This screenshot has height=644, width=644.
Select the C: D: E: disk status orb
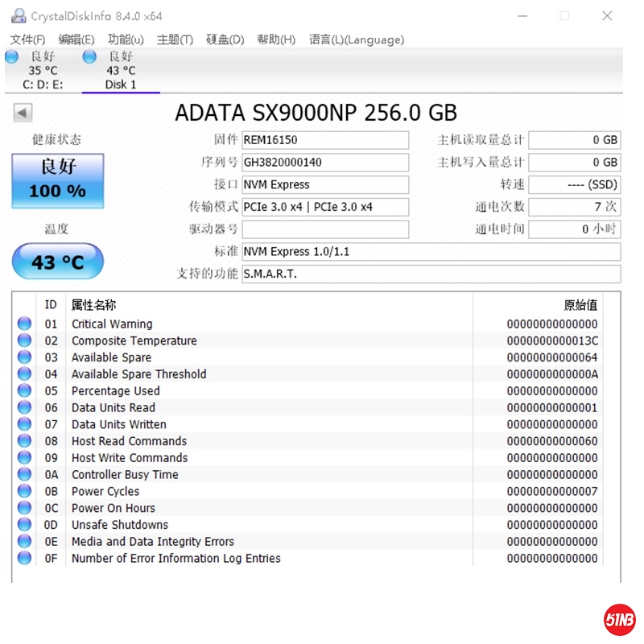coord(12,56)
